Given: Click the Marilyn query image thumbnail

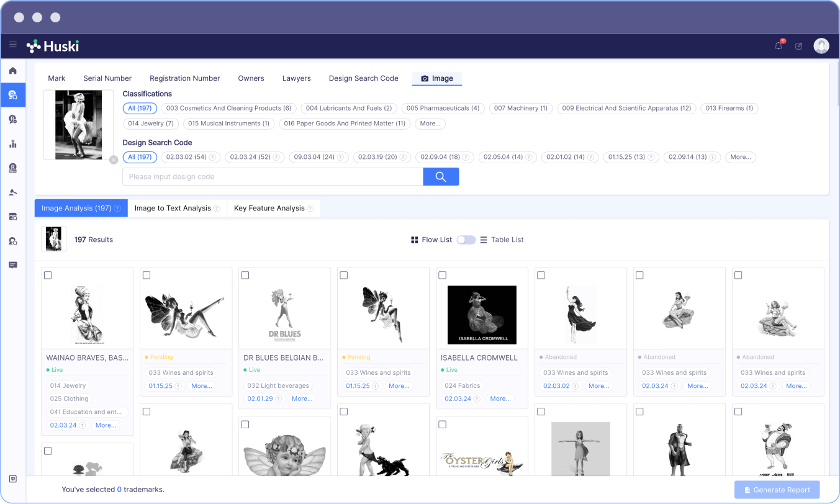Looking at the screenshot, I should tap(78, 124).
